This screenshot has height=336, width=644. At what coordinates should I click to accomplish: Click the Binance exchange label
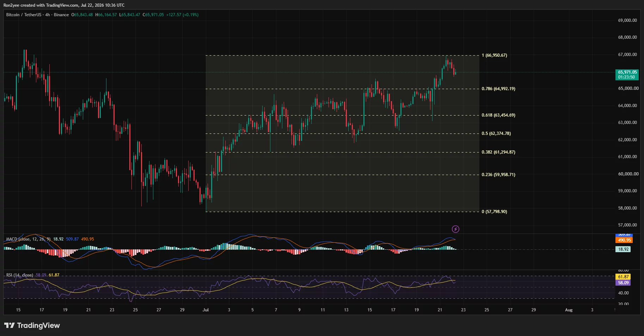(x=61, y=15)
